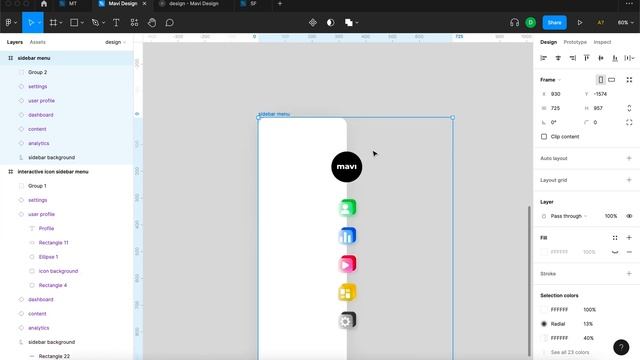Switch to the Layers tab
This screenshot has width=640, height=360.
(15, 42)
